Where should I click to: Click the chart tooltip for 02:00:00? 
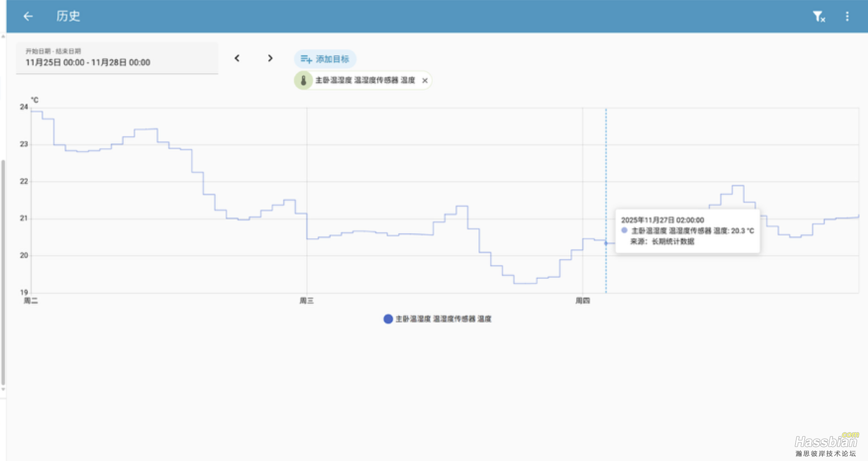[x=687, y=231]
